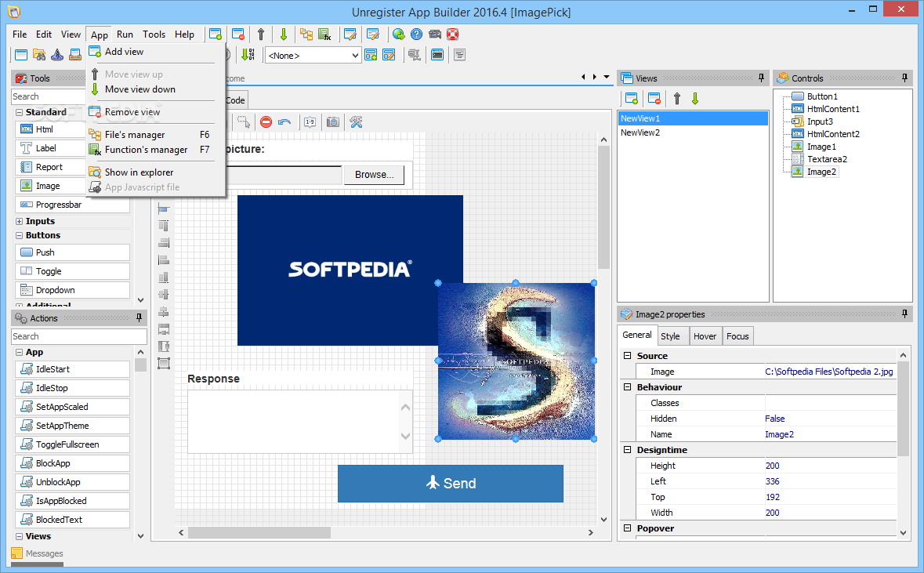Image resolution: width=924 pixels, height=573 pixels.
Task: Click the globe with arrow toolbar icon
Action: (399, 34)
